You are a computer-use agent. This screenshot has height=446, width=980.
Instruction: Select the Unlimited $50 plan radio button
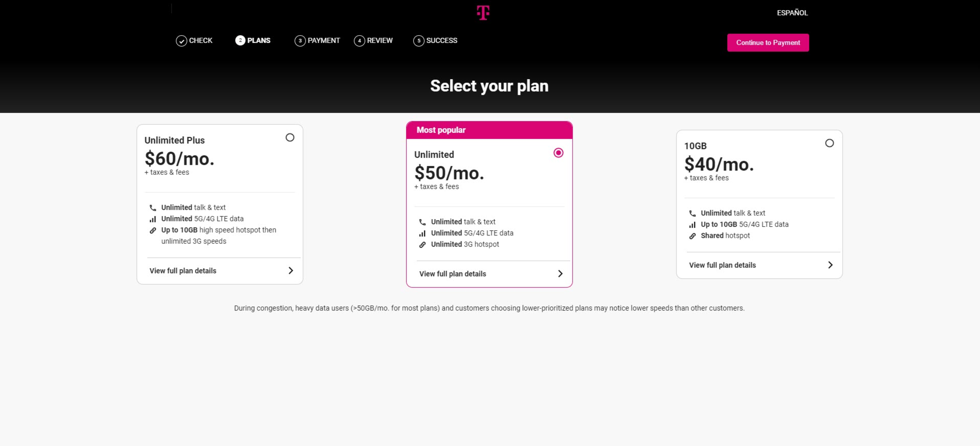click(x=558, y=153)
